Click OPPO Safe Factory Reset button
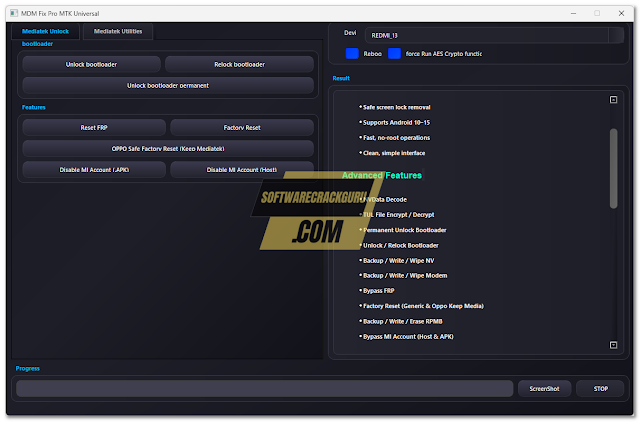 (x=167, y=148)
